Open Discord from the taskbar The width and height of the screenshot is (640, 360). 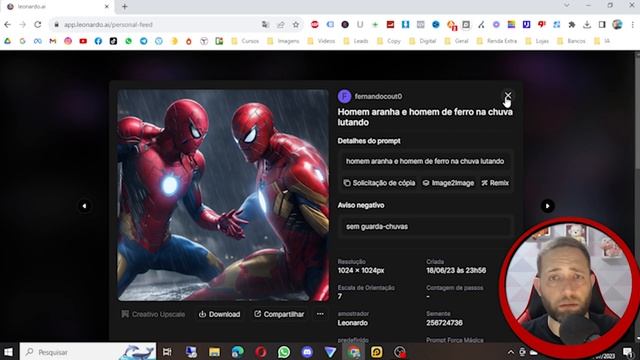click(307, 352)
